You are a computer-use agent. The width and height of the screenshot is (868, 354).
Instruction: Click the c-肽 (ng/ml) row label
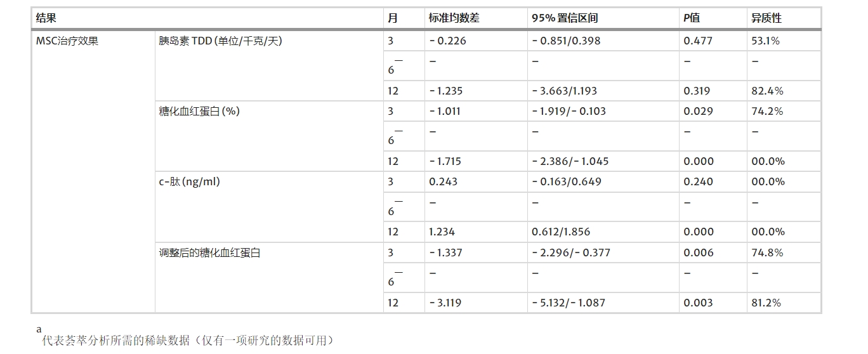click(x=189, y=182)
